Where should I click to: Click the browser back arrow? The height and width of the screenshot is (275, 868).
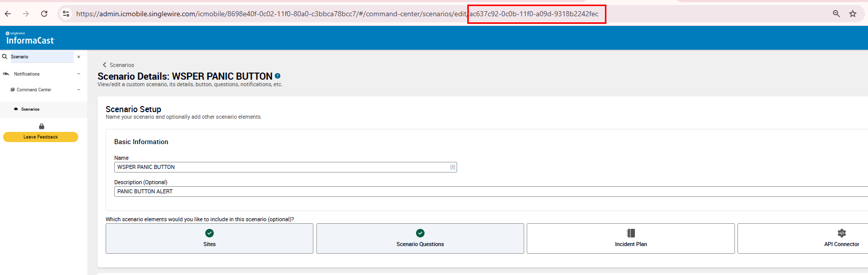click(8, 14)
